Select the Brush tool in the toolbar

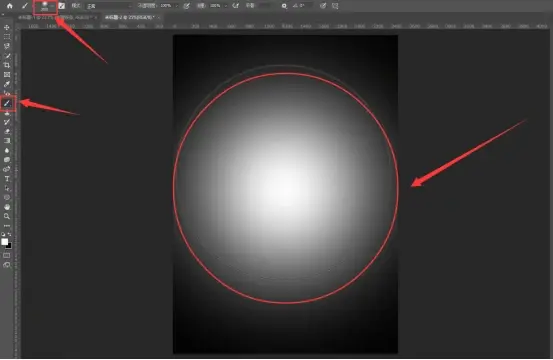(7, 103)
